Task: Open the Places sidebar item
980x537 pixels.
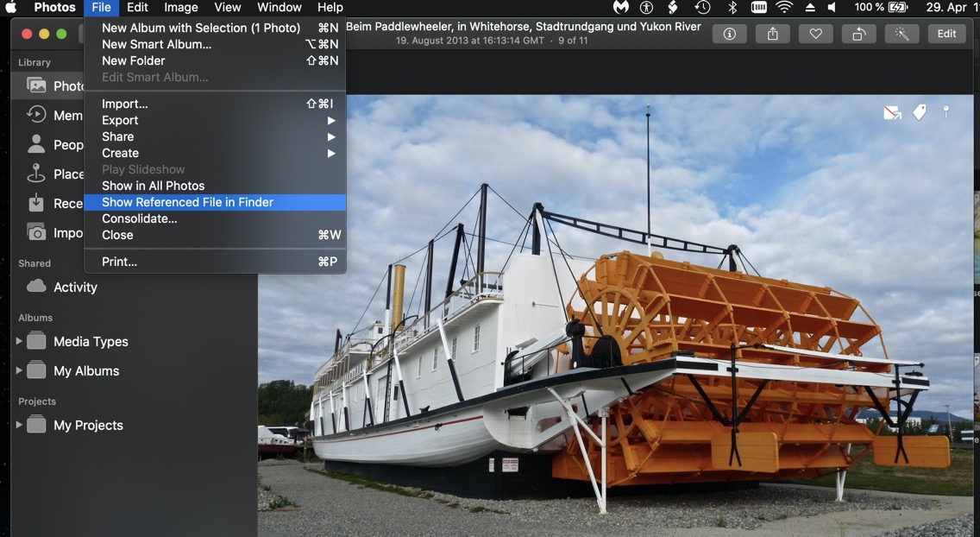Action: tap(56, 174)
